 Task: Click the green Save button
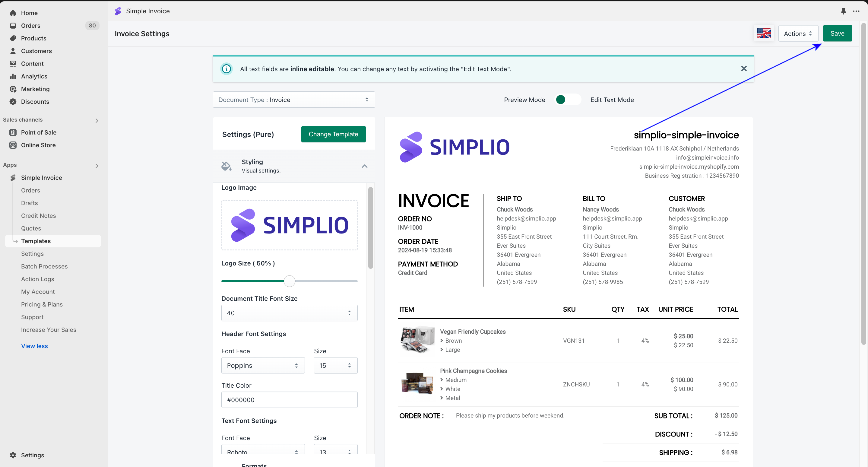click(837, 33)
